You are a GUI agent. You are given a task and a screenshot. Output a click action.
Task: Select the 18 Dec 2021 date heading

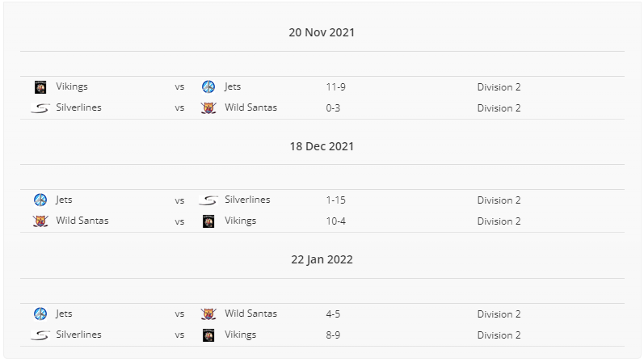pyautogui.click(x=322, y=146)
